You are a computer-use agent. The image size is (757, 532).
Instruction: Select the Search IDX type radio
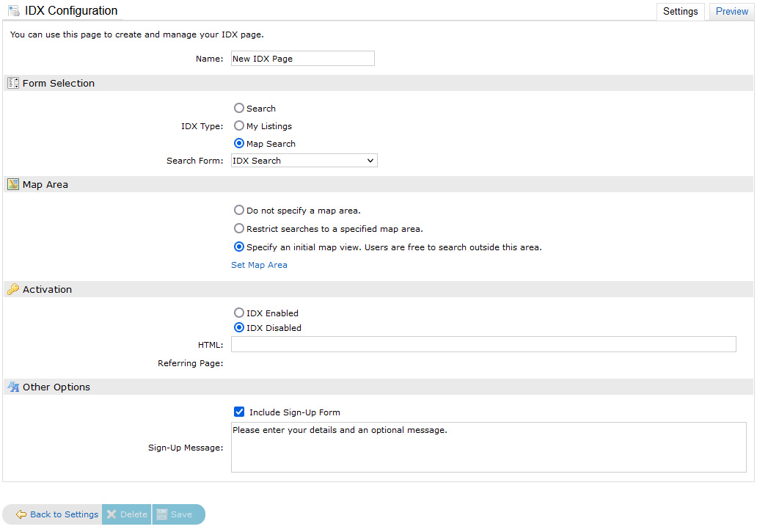(x=239, y=109)
